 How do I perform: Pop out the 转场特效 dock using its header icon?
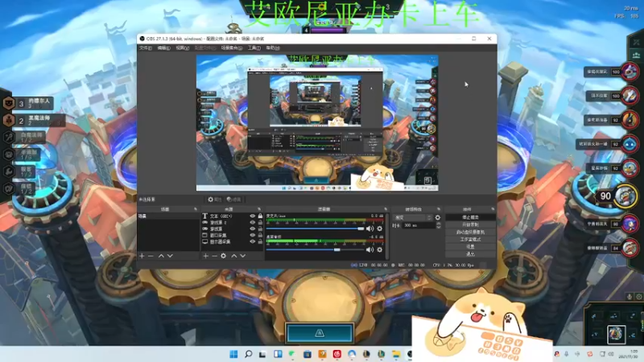(439, 209)
